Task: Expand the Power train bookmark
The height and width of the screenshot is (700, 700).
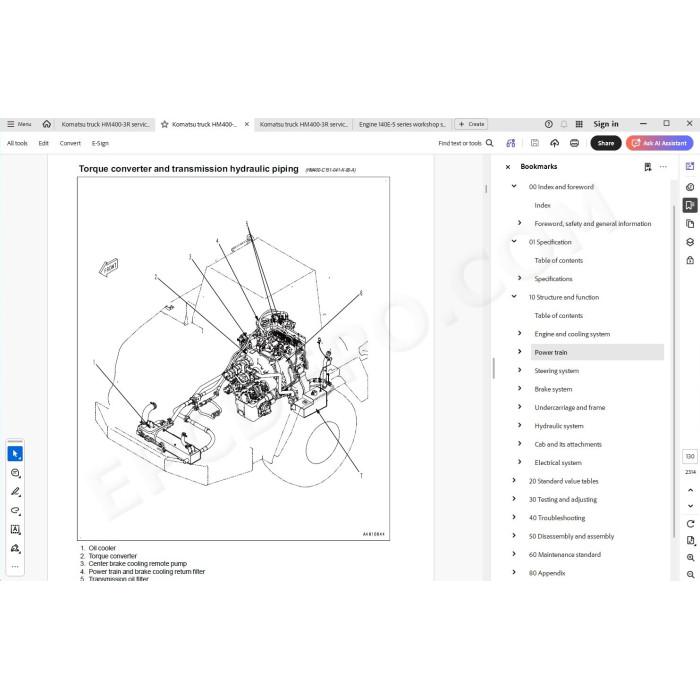Action: (520, 351)
